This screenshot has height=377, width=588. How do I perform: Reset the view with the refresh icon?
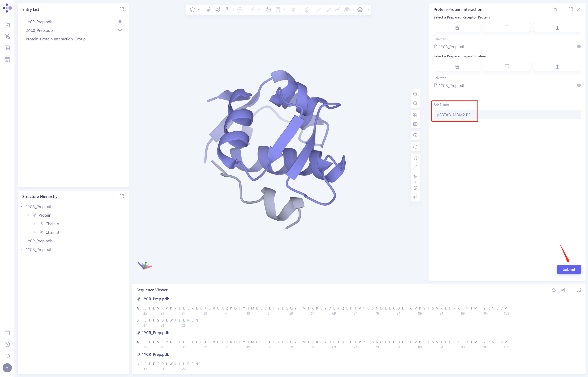415,146
